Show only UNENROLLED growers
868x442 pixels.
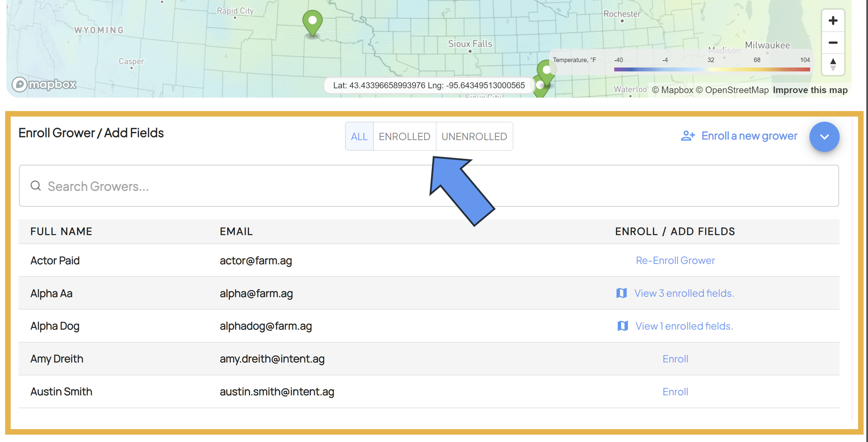tap(474, 136)
